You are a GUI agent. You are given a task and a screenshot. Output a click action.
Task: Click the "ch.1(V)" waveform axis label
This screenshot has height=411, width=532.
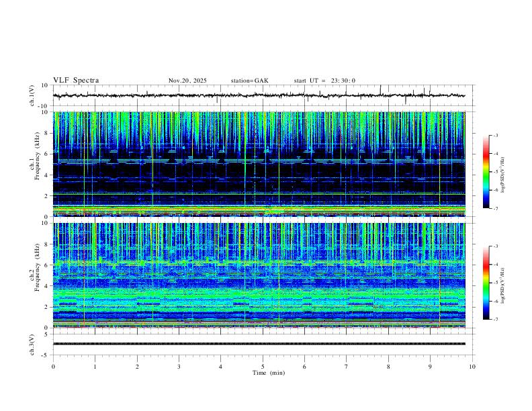(x=32, y=95)
